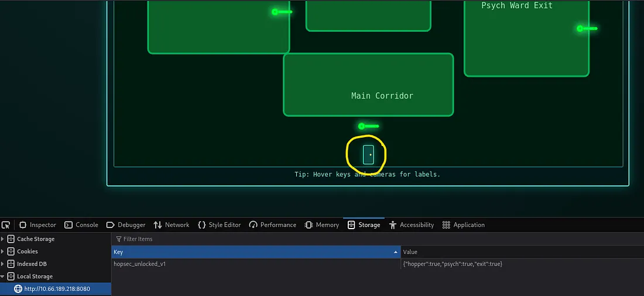Click the element picker icon in DevTools
644x296 pixels.
pyautogui.click(x=6, y=225)
